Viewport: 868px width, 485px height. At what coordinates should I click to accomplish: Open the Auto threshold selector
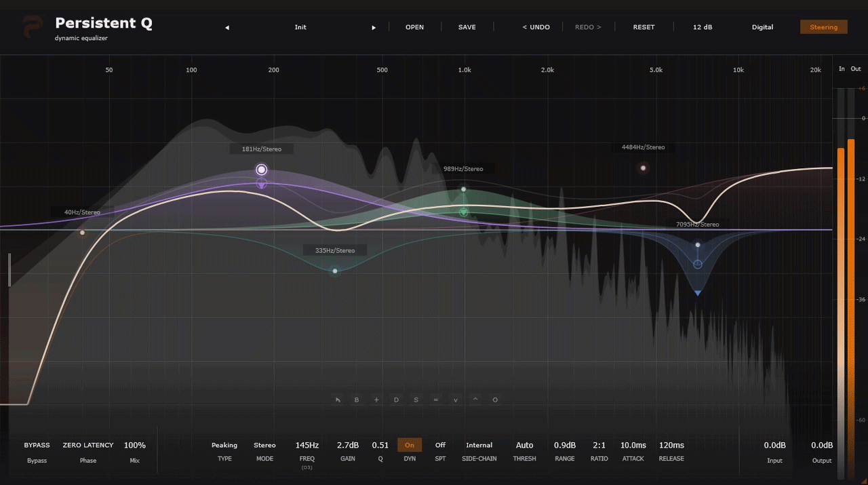(524, 445)
